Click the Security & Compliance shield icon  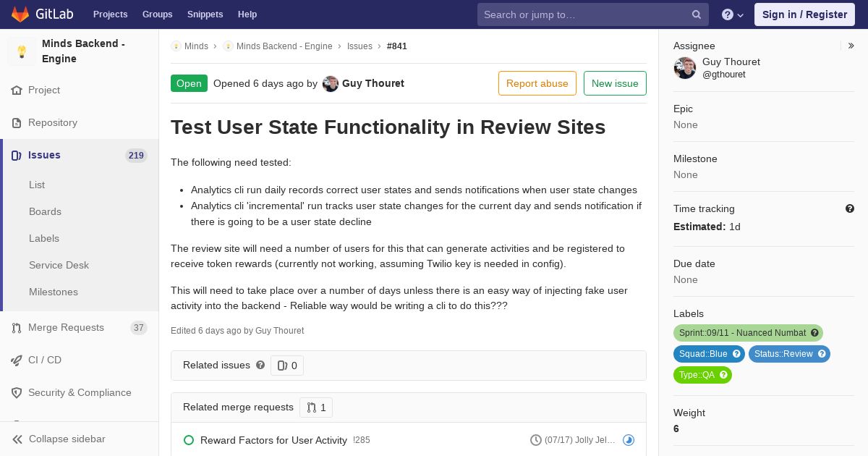(x=17, y=393)
